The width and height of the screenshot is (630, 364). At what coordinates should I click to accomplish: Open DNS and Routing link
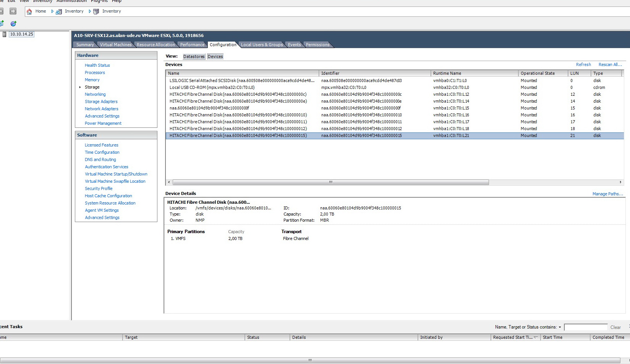[100, 159]
